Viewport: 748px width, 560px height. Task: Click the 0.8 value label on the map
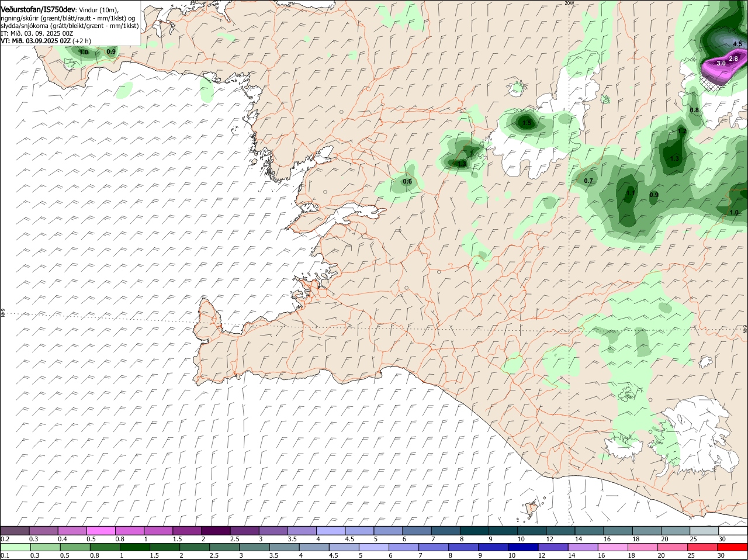[x=694, y=110]
